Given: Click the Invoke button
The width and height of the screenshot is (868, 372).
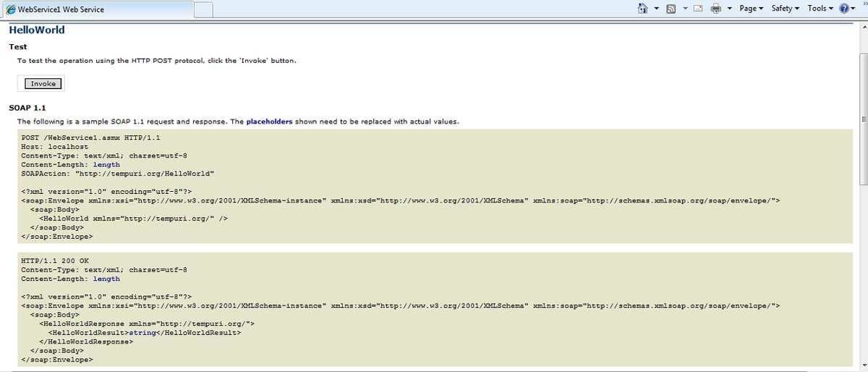Looking at the screenshot, I should point(43,83).
